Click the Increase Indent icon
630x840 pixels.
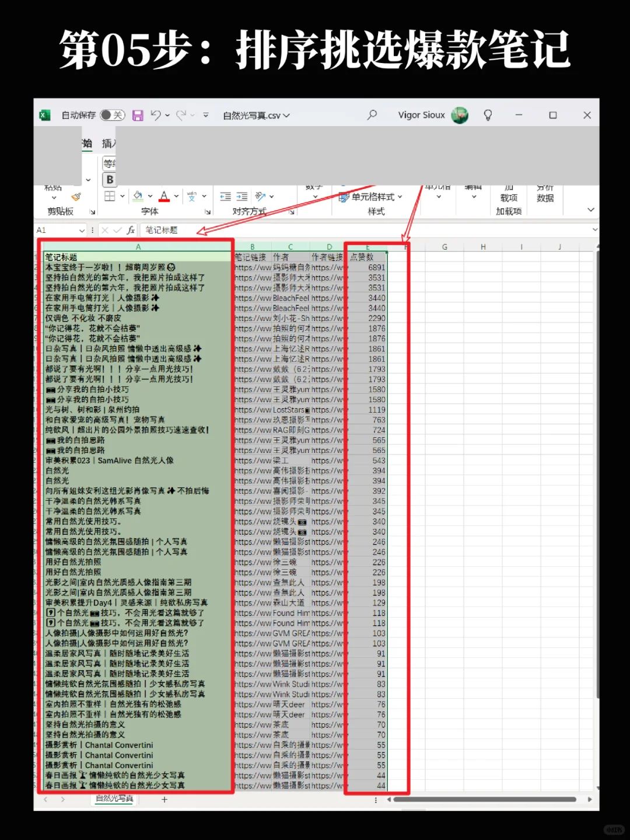(241, 195)
